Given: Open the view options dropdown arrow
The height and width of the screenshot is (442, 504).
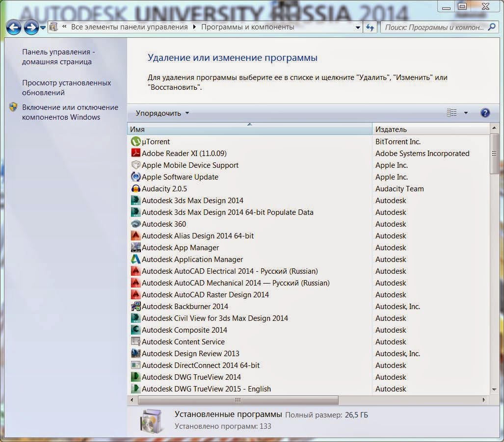Looking at the screenshot, I should pyautogui.click(x=466, y=113).
